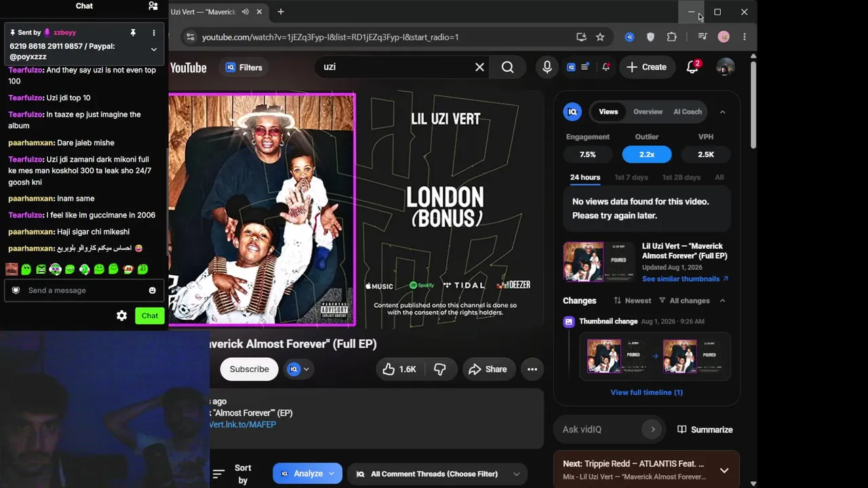Sort changes by Newest
The height and width of the screenshot is (488, 868).
(632, 301)
